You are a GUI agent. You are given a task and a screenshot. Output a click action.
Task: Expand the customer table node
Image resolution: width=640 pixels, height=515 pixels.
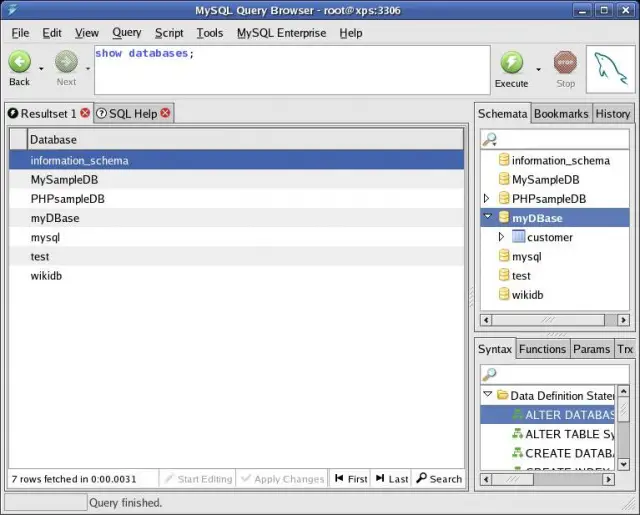502,237
